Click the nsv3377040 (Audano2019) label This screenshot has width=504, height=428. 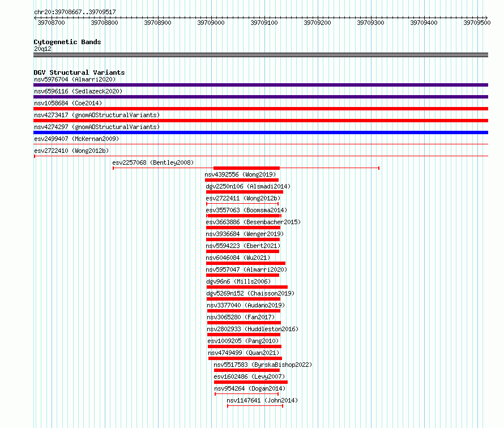tap(246, 305)
